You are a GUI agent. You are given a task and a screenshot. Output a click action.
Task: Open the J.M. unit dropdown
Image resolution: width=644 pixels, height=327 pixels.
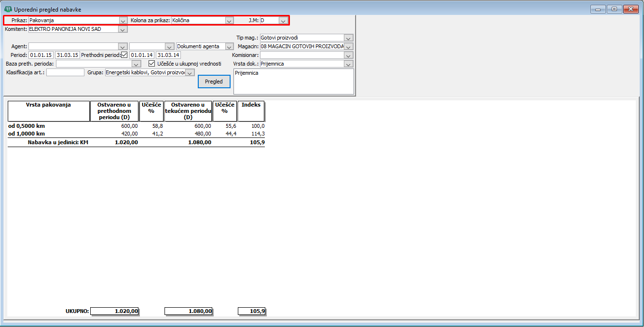(282, 21)
